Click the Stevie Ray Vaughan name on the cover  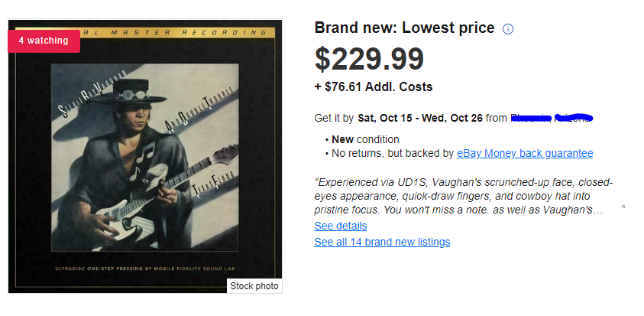[x=82, y=97]
